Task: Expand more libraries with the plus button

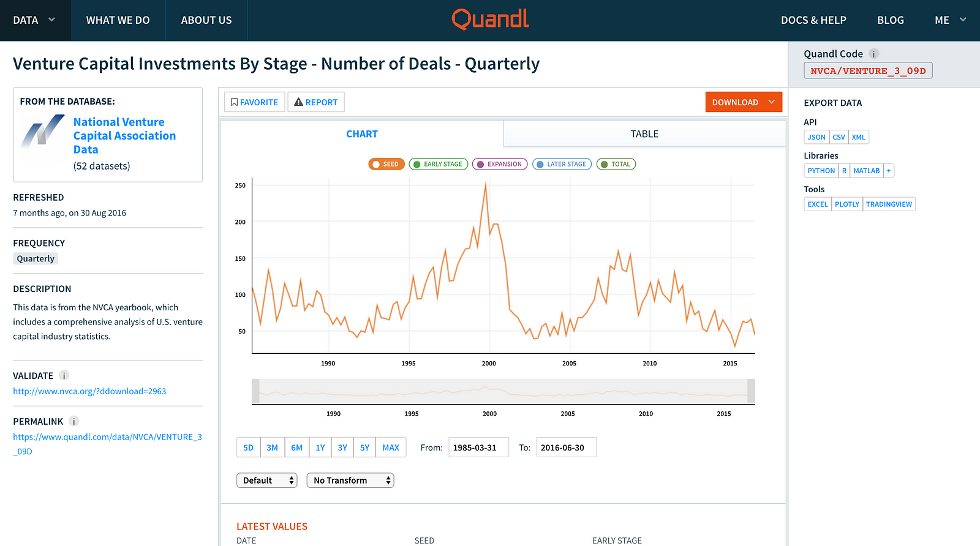Action: tap(889, 171)
